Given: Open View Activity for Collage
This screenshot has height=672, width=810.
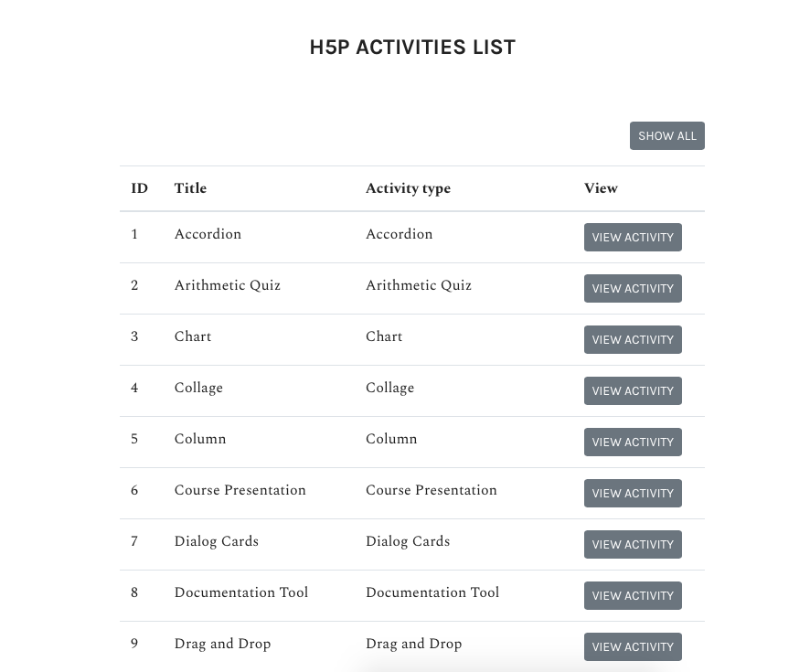Looking at the screenshot, I should click(x=633, y=390).
